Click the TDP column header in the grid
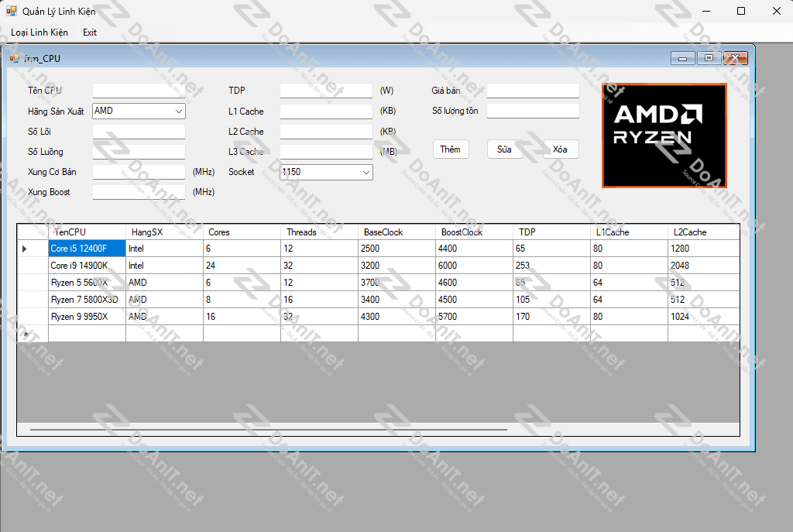The height and width of the screenshot is (532, 793). point(551,232)
